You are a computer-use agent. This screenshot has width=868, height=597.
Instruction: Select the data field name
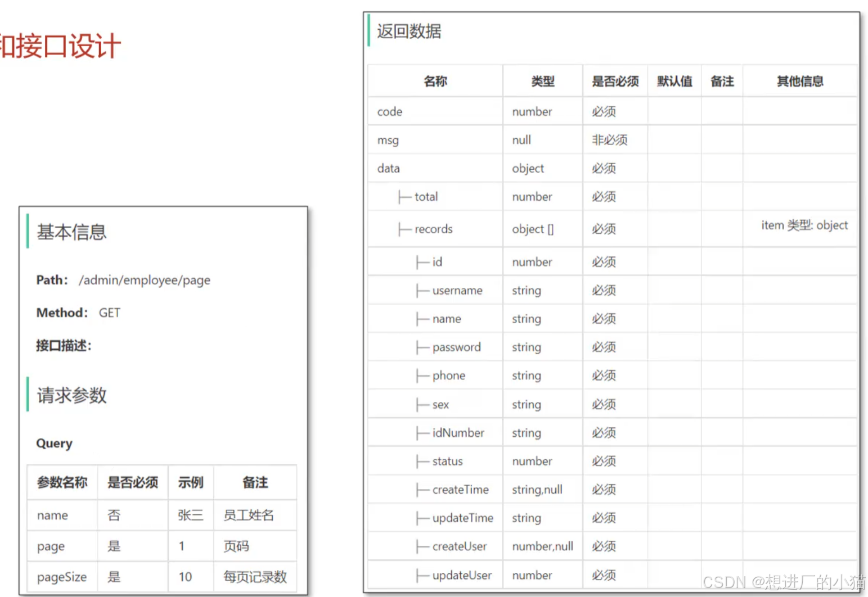[389, 168]
